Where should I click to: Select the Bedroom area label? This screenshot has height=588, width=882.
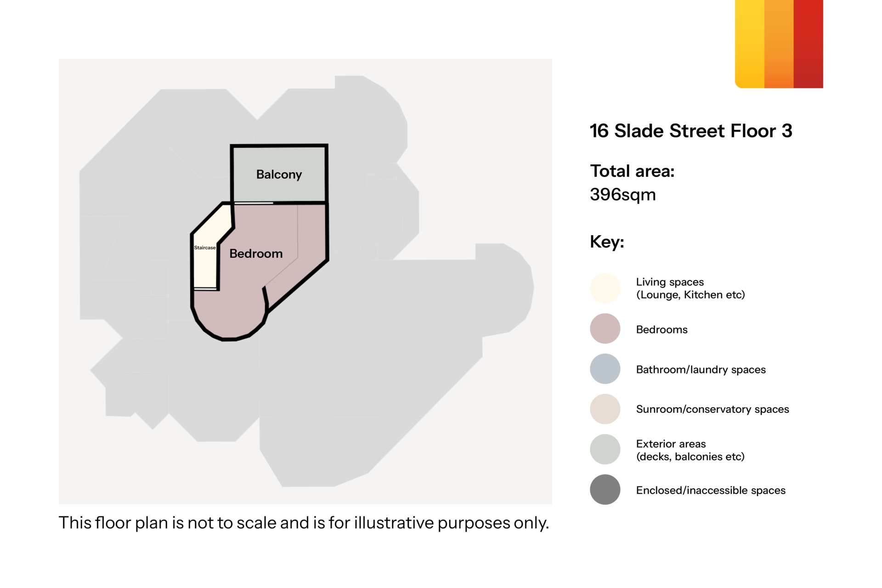pos(256,254)
